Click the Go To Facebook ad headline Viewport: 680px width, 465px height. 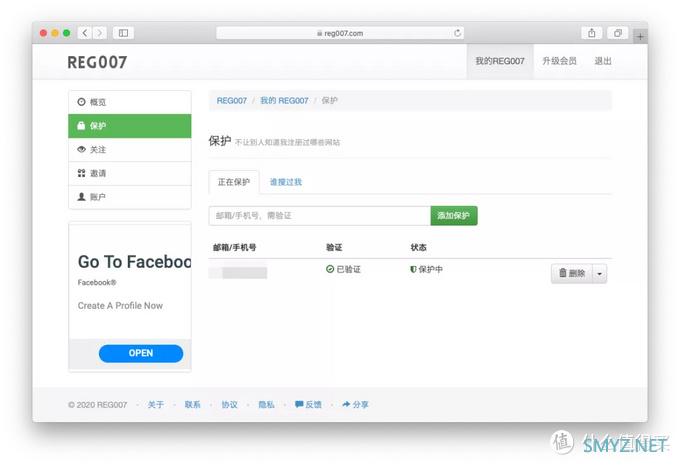click(x=134, y=262)
